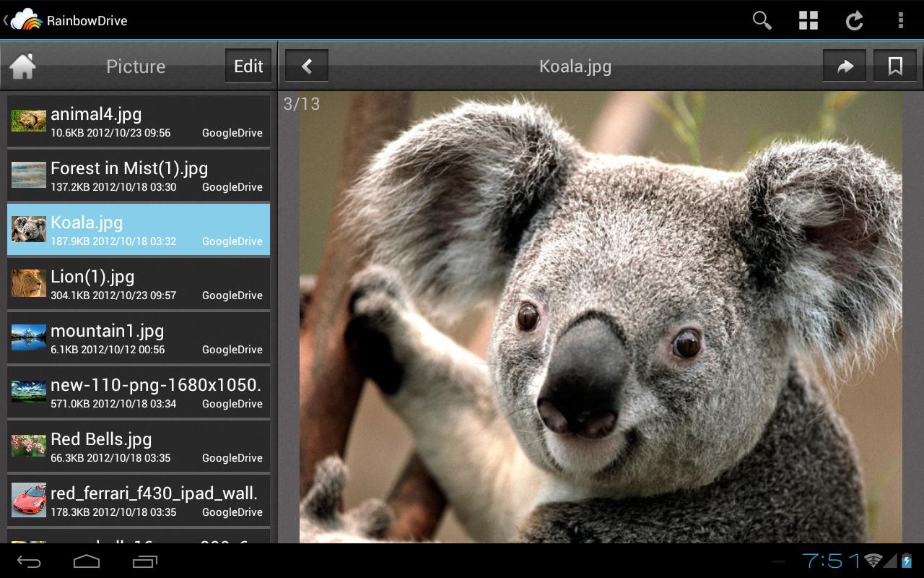Open the mountain1.jpg thumbnail
The image size is (924, 578).
tap(29, 337)
